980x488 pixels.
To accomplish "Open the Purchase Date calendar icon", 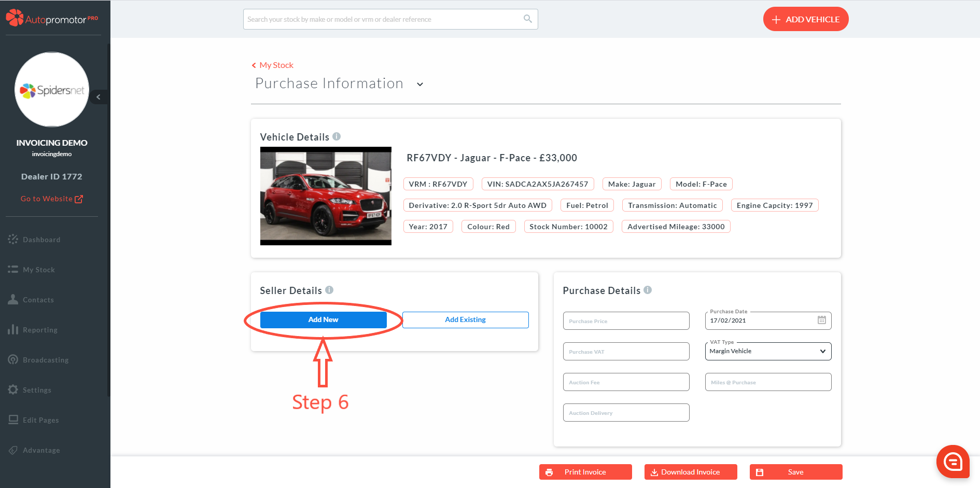I will [x=821, y=320].
